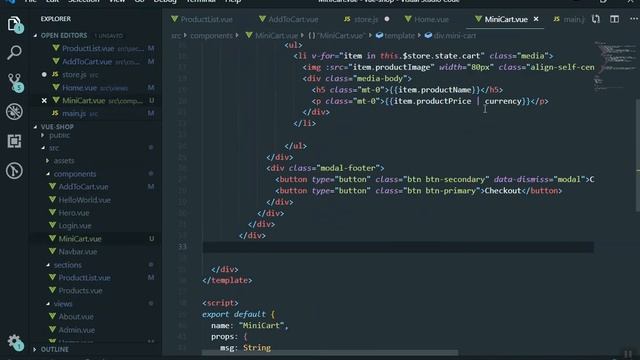Click the code minimap preview

(x=614, y=65)
